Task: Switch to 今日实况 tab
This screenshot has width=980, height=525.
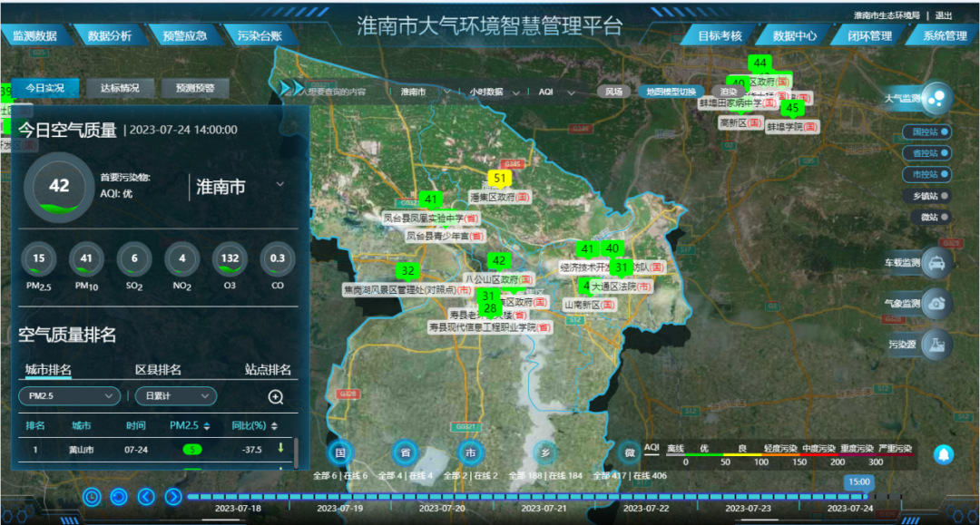Action: point(45,88)
